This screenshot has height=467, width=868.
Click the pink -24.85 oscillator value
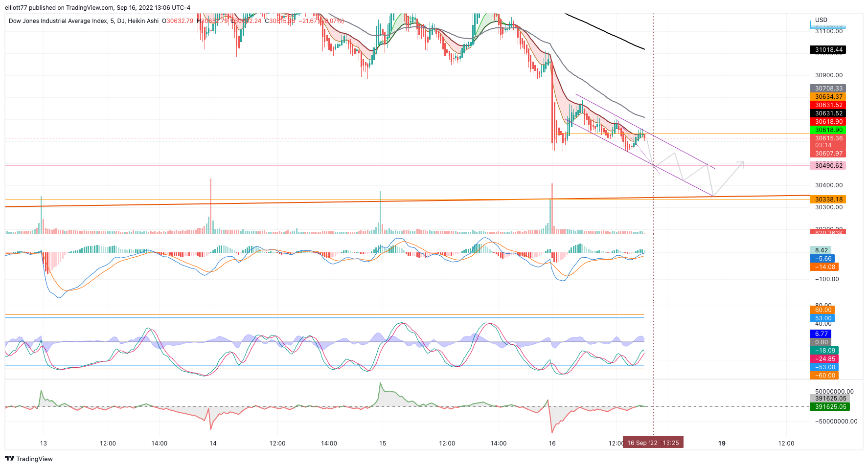824,359
